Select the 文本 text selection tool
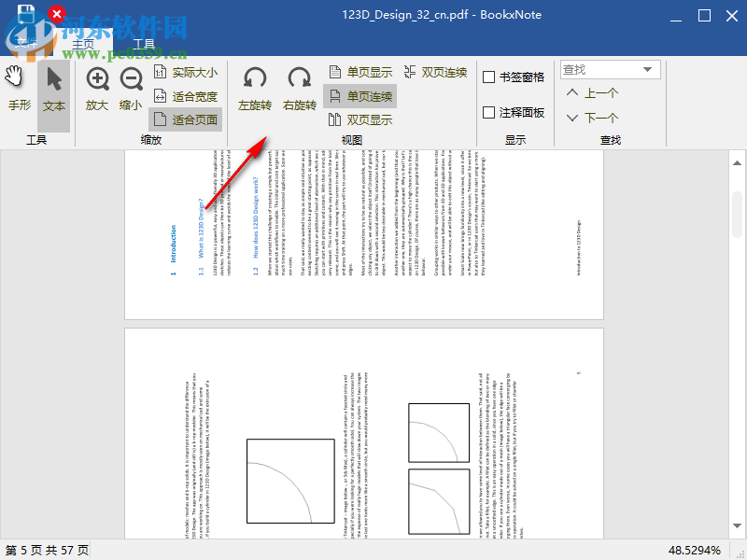 point(53,91)
